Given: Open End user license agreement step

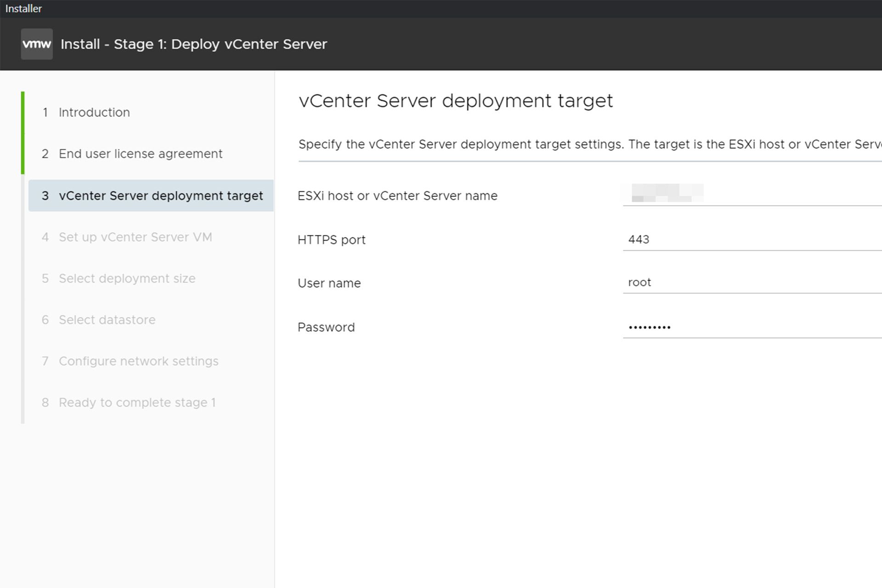Looking at the screenshot, I should click(132, 154).
